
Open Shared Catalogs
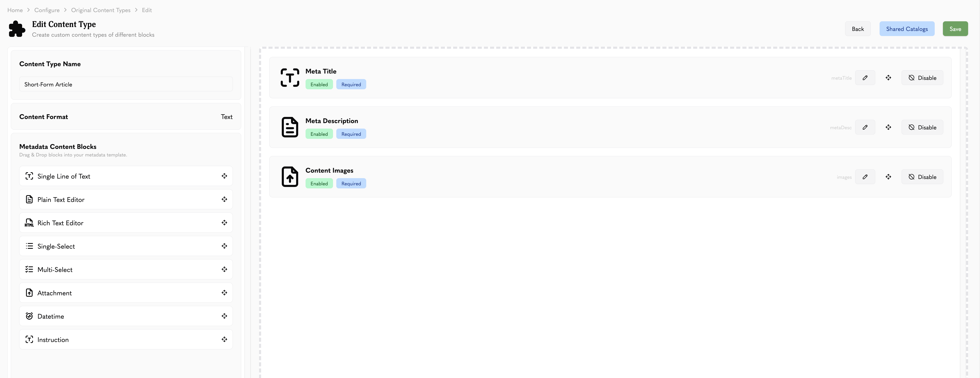[907, 29]
